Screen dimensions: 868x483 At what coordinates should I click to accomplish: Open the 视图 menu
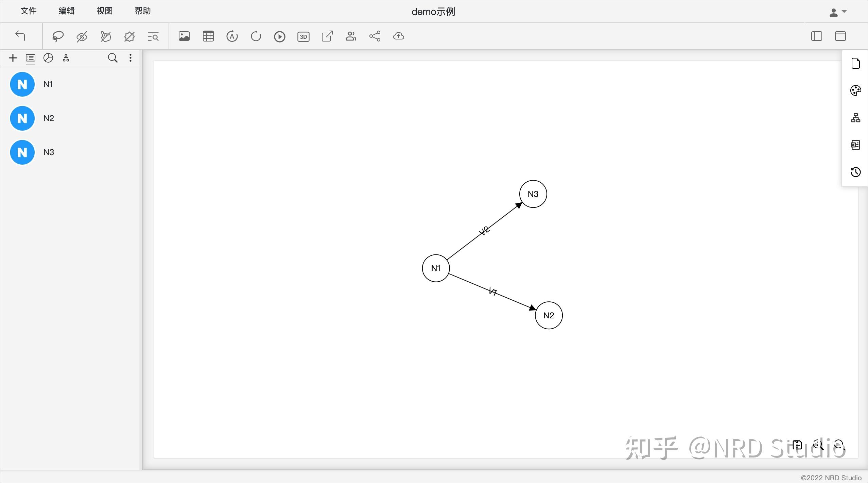coord(104,11)
